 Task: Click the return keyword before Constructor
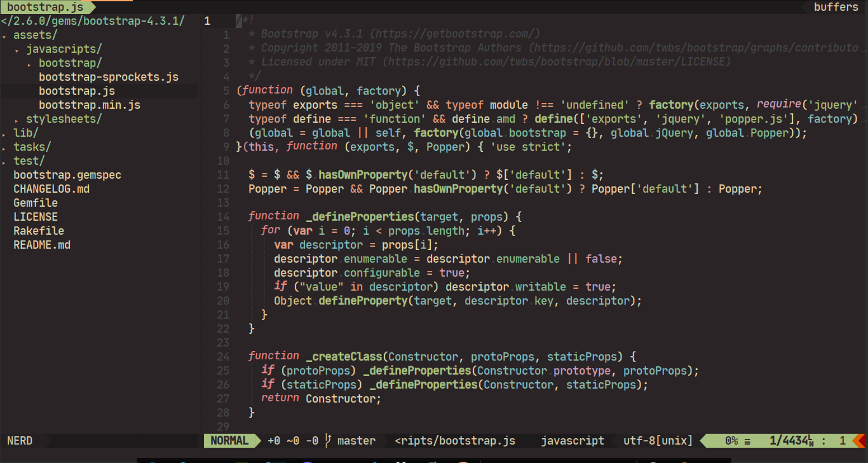pyautogui.click(x=280, y=399)
